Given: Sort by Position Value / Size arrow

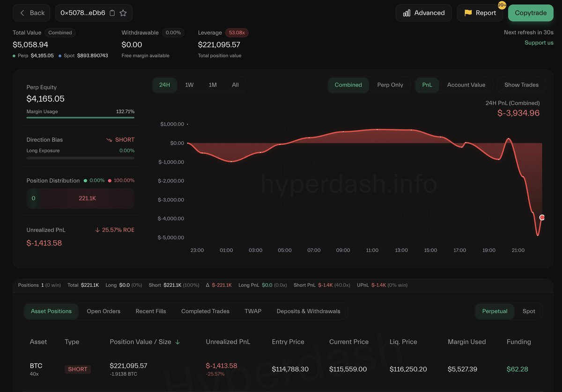Looking at the screenshot, I should tap(177, 342).
